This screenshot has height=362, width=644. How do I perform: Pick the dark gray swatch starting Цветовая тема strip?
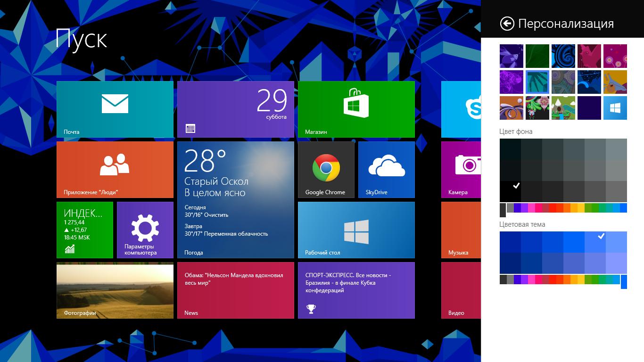503,280
